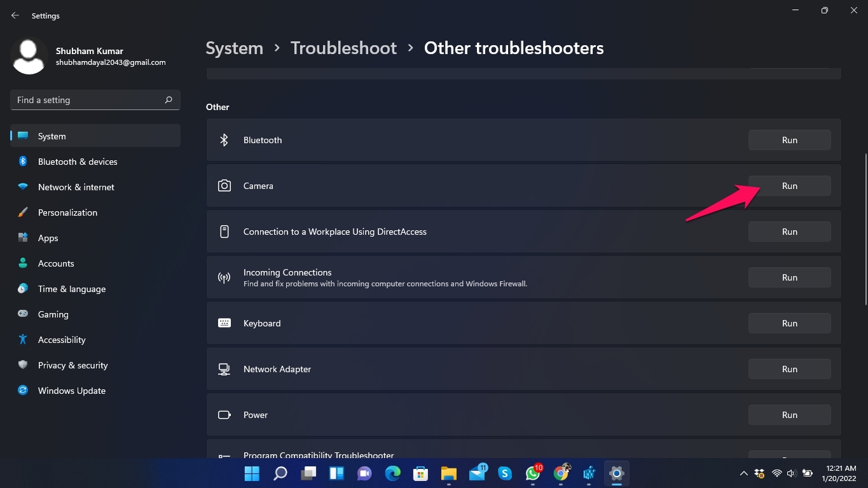Click the Troubleshoot breadcrumb link
868x488 pixels.
click(x=343, y=47)
